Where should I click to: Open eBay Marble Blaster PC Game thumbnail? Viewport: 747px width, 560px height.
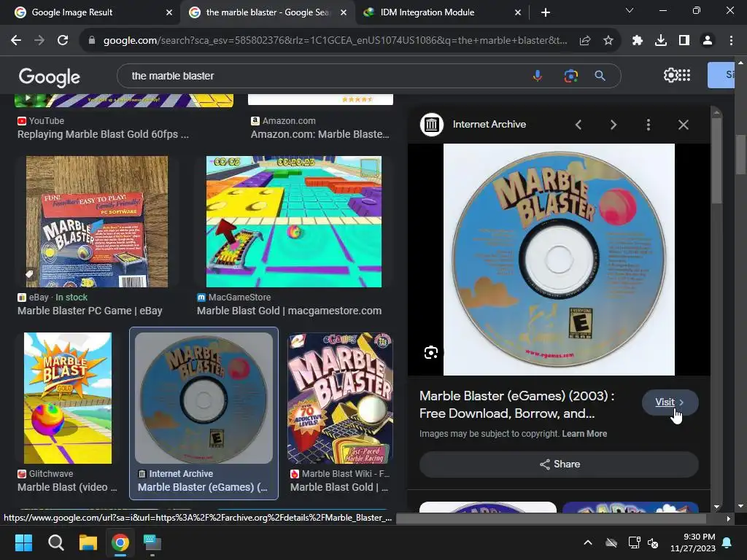(97, 222)
